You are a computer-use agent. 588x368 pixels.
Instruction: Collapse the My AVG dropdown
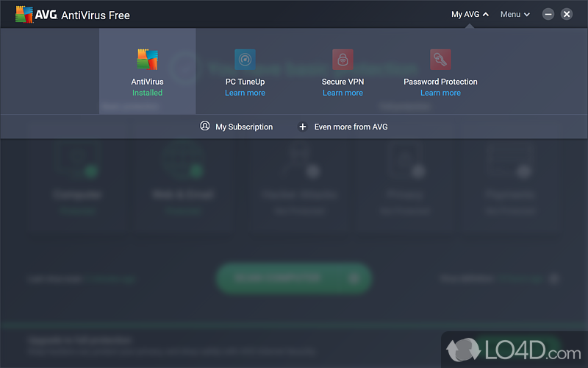point(470,14)
